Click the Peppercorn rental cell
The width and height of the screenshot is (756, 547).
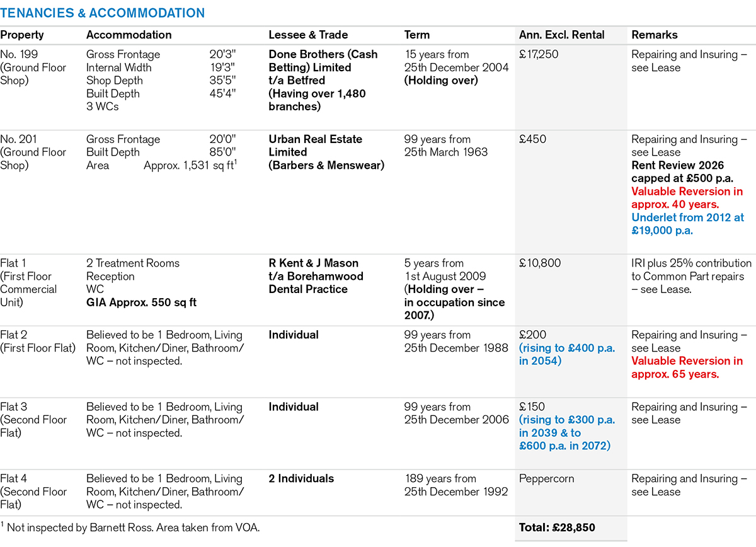pos(546,479)
